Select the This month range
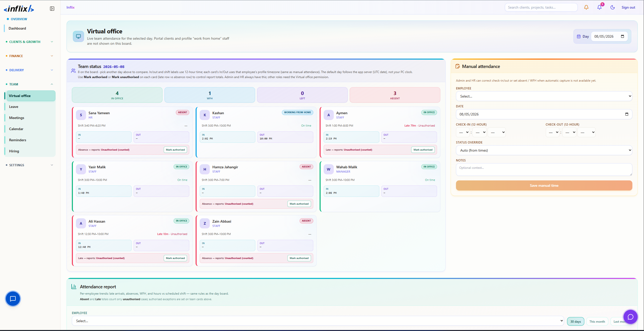 coord(597,321)
